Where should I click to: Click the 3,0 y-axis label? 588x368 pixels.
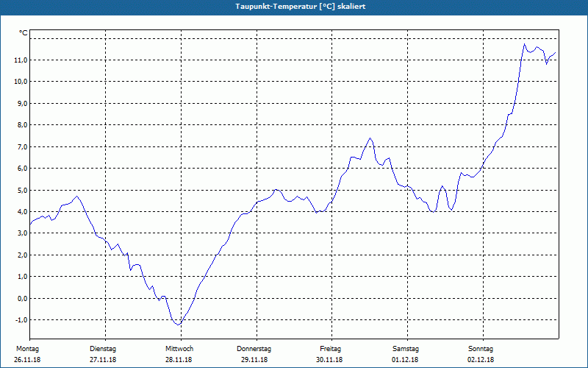(x=22, y=233)
